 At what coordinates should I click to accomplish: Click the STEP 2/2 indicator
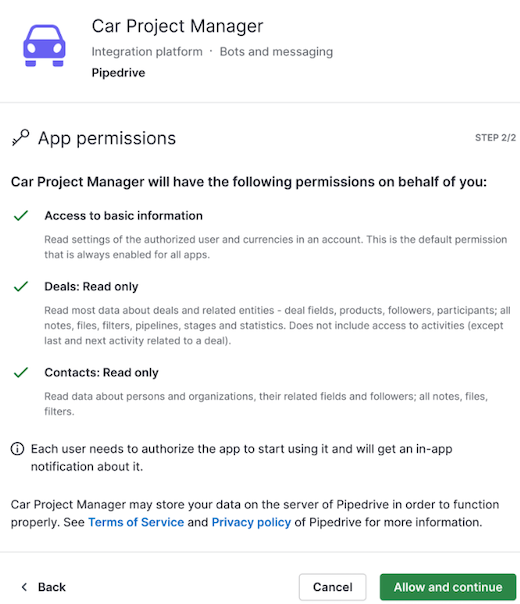[495, 138]
